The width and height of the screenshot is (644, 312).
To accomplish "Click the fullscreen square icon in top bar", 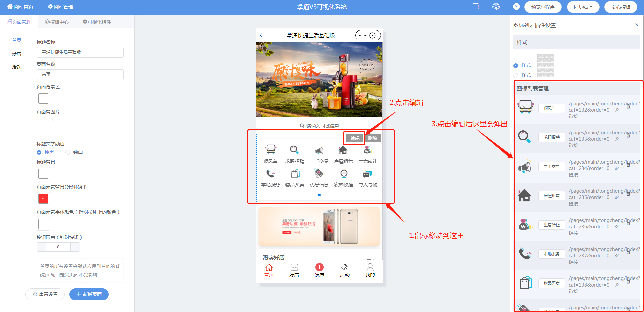I will 475,6.
